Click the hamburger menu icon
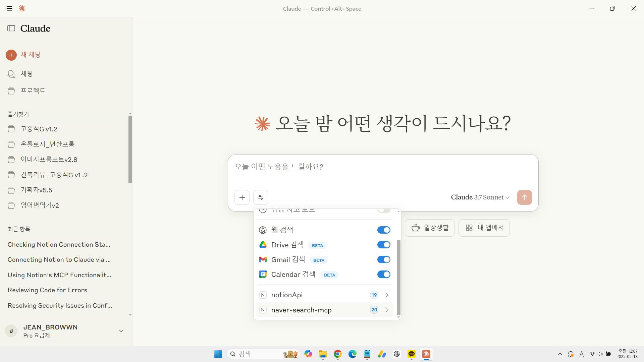The width and height of the screenshot is (644, 362). point(9,8)
